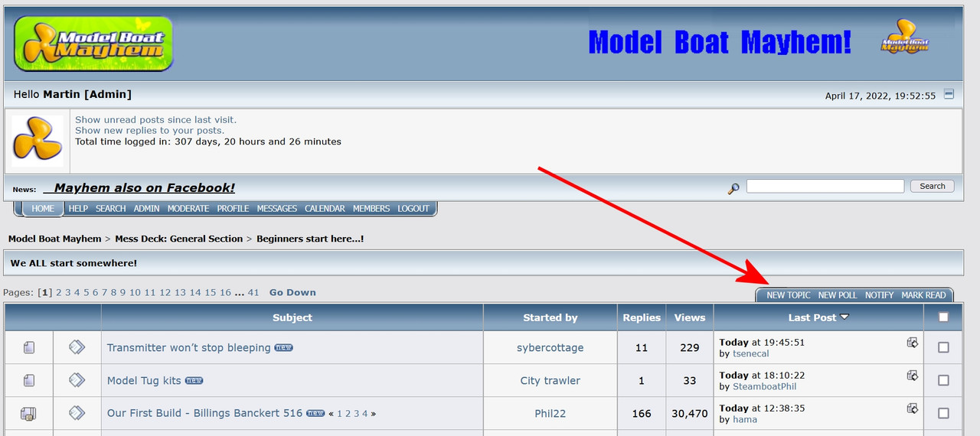The height and width of the screenshot is (436, 980).
Task: Go to last post by tsenecal icon
Action: click(913, 343)
